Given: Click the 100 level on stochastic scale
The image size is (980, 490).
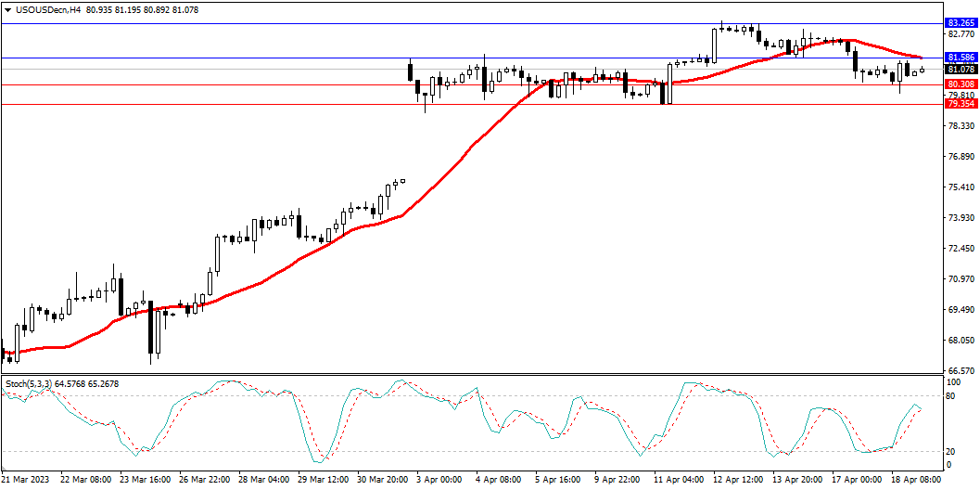Looking at the screenshot, I should 954,381.
